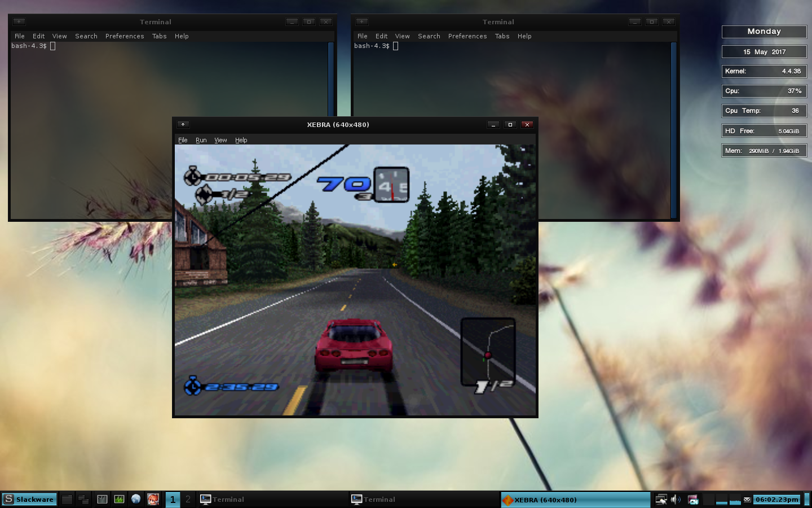Open View menu in XEBRA window
The image size is (812, 508).
(x=220, y=140)
